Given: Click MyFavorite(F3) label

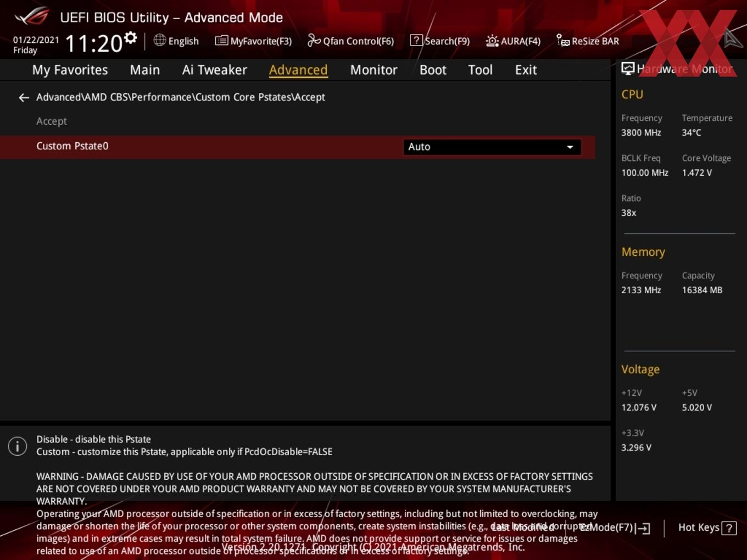Looking at the screenshot, I should click(261, 41).
